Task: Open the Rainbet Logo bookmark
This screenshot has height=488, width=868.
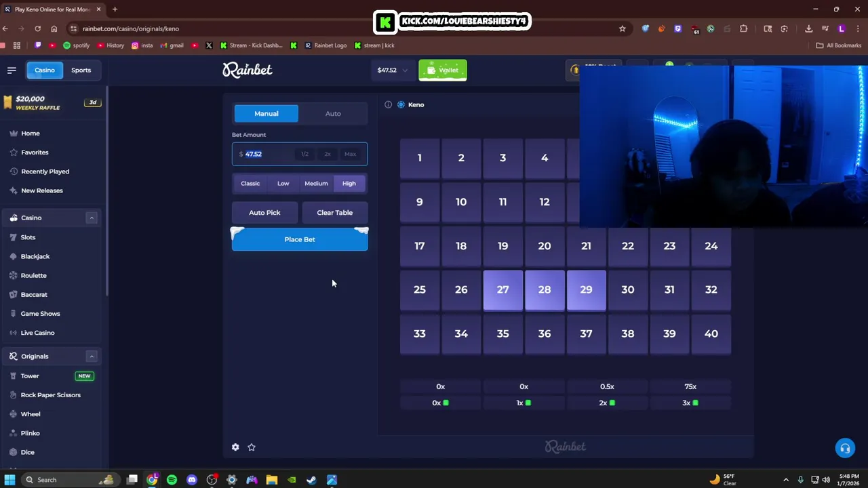Action: coord(325,45)
